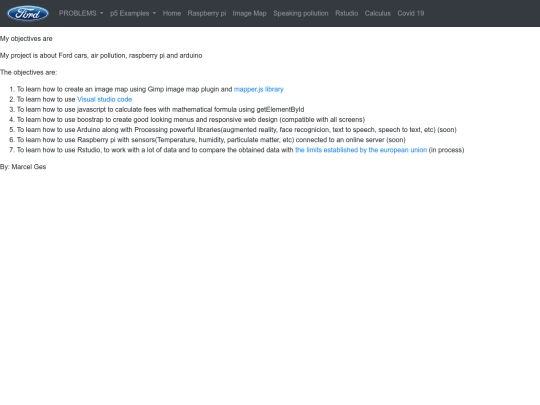
Task: Click the Ford logo in navbar
Action: [28, 13]
